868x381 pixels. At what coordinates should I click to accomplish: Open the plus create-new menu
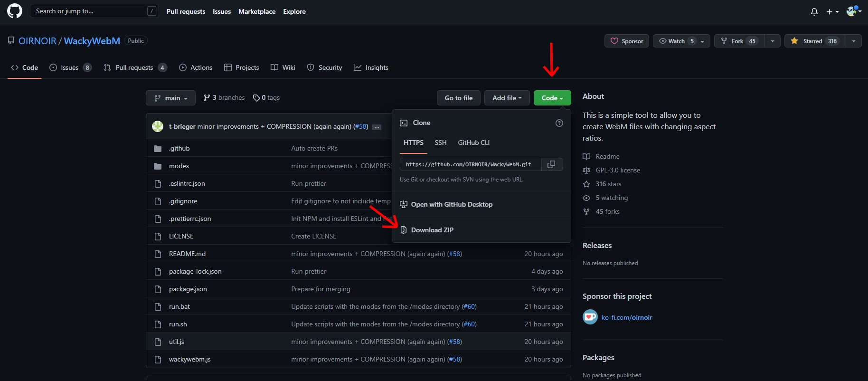[x=832, y=11]
